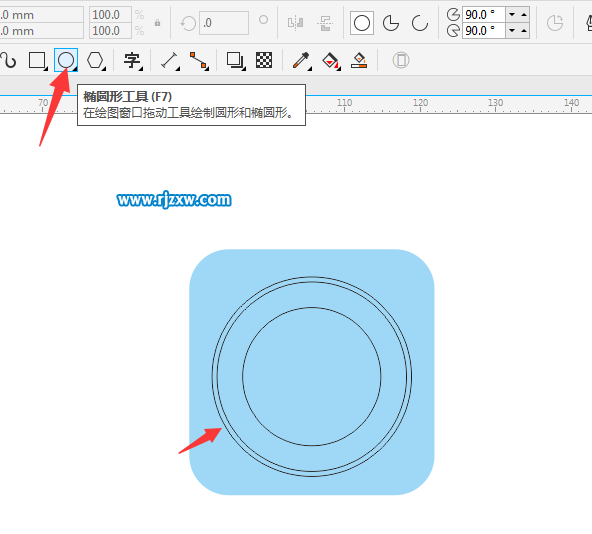Select the Smart Fill tool
This screenshot has height=534, width=592.
click(359, 60)
